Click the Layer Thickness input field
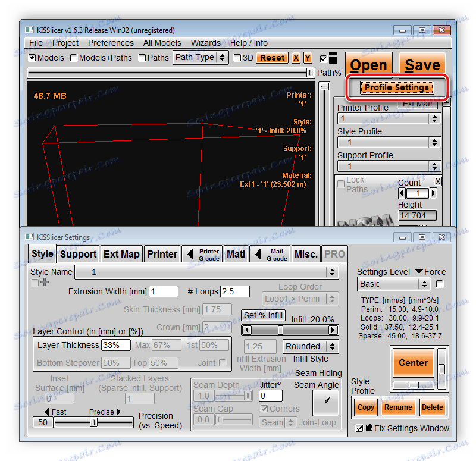476x461 pixels. click(116, 345)
